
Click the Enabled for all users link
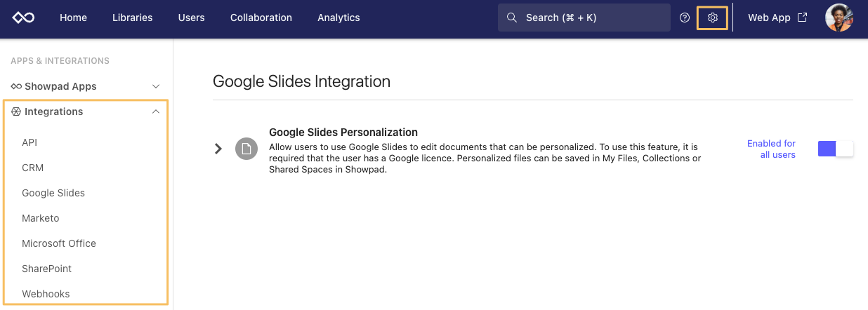tap(771, 149)
